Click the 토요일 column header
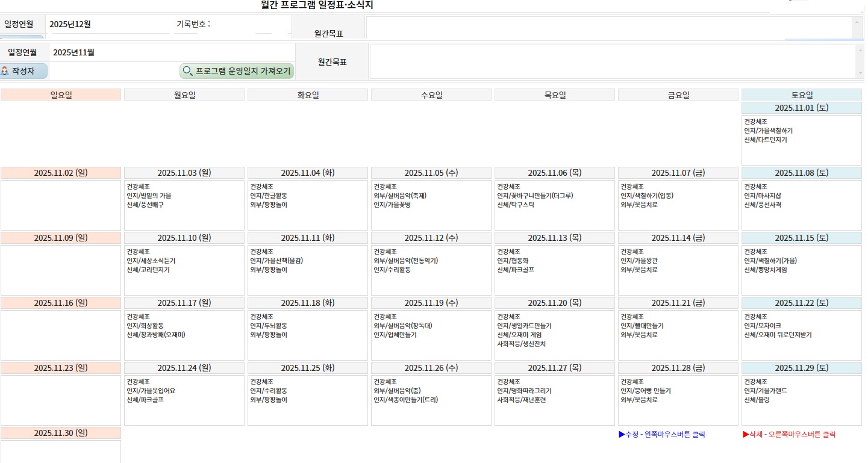The width and height of the screenshot is (868, 463). [x=801, y=95]
